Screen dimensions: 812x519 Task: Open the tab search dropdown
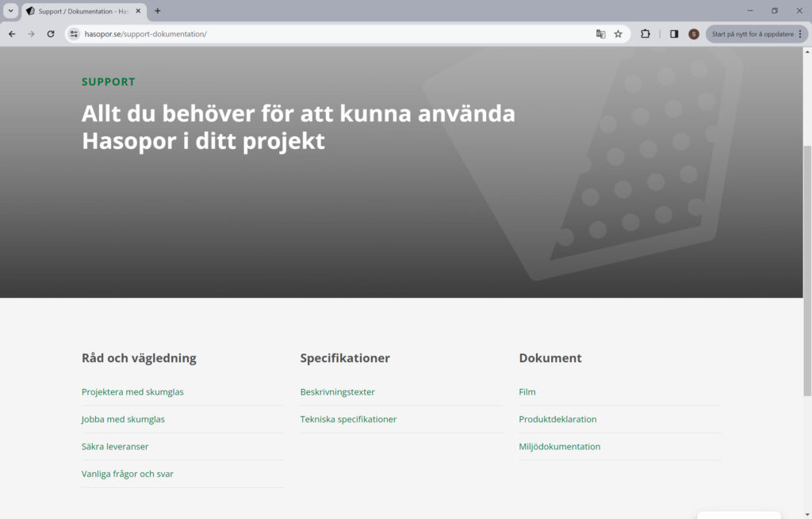(x=10, y=11)
